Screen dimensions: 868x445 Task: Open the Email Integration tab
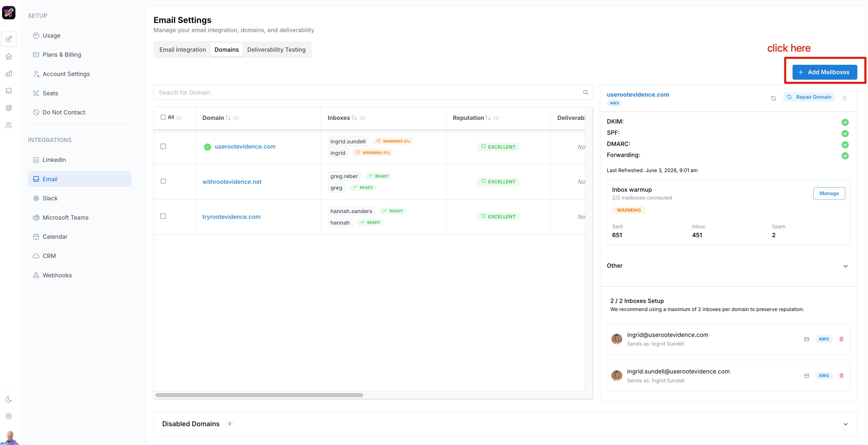(x=183, y=50)
